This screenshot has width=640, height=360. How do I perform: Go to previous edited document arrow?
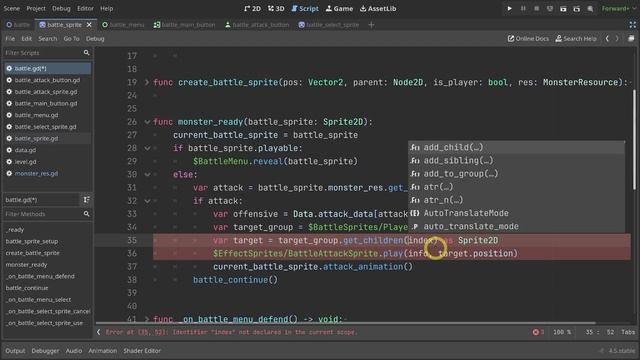click(607, 38)
